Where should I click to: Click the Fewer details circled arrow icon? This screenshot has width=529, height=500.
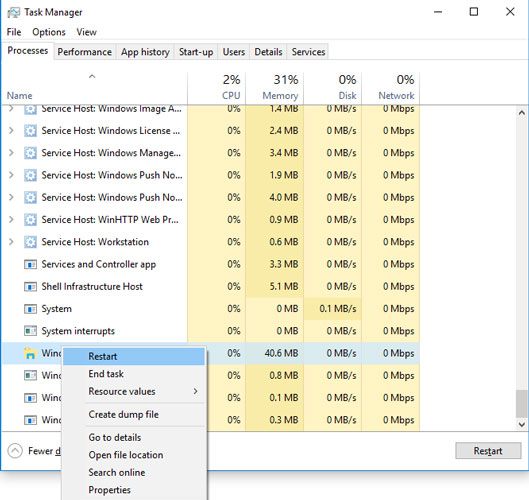(x=15, y=451)
